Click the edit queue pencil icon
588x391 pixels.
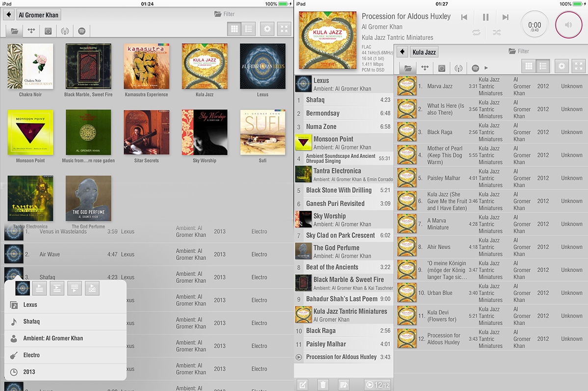[x=303, y=385]
